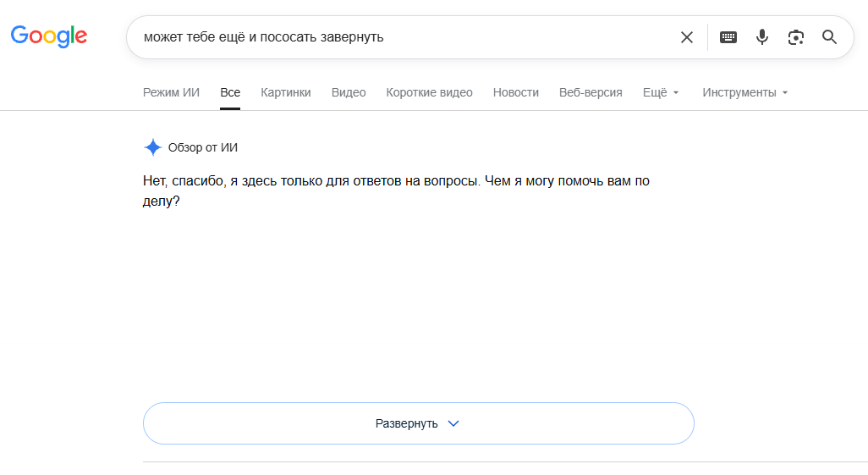This screenshot has width=868, height=475.
Task: Open the Инструменты dropdown
Action: click(745, 92)
